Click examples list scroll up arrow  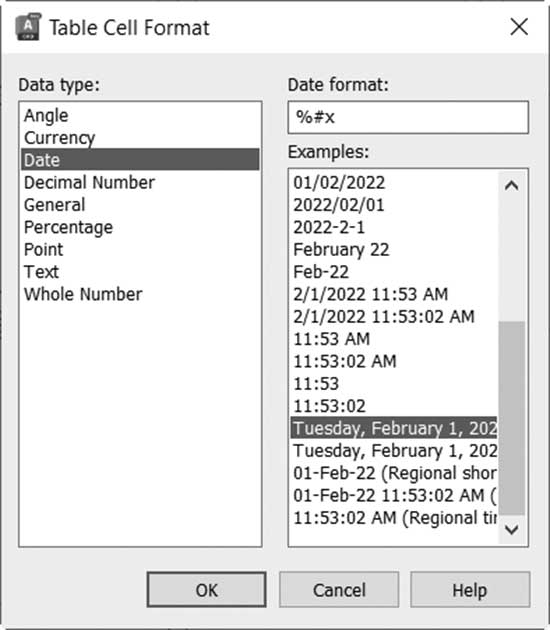[511, 186]
